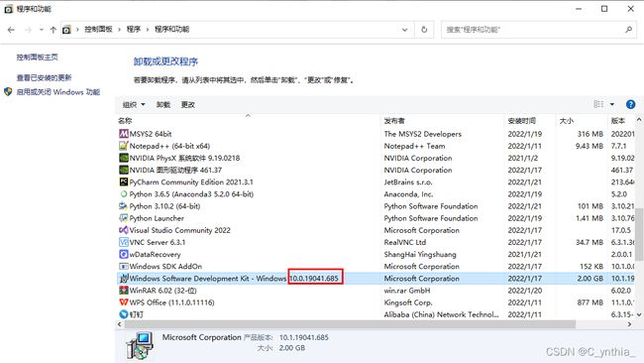Click the Windows SDK AddOn icon
The height and width of the screenshot is (363, 644).
tap(123, 266)
